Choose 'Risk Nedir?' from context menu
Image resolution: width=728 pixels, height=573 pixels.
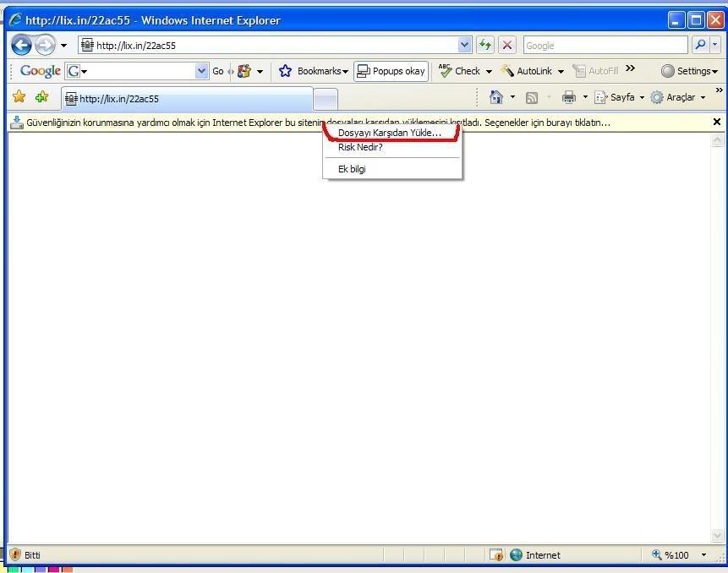tap(360, 147)
